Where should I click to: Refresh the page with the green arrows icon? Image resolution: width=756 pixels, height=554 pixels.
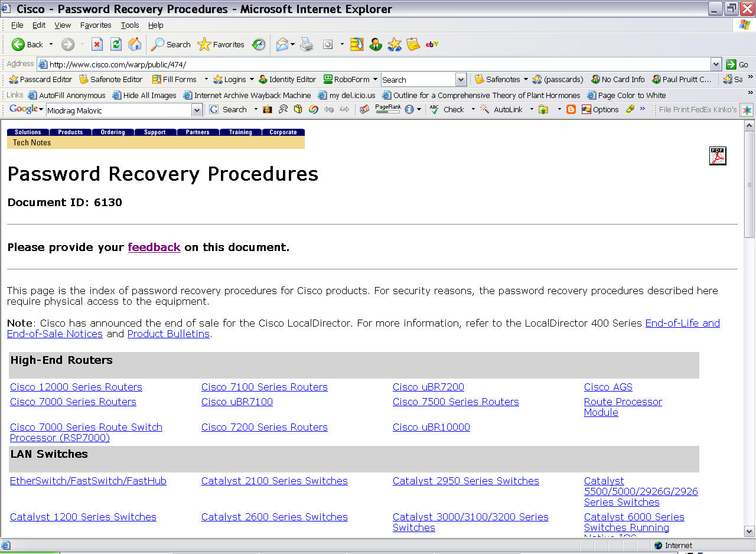click(116, 44)
